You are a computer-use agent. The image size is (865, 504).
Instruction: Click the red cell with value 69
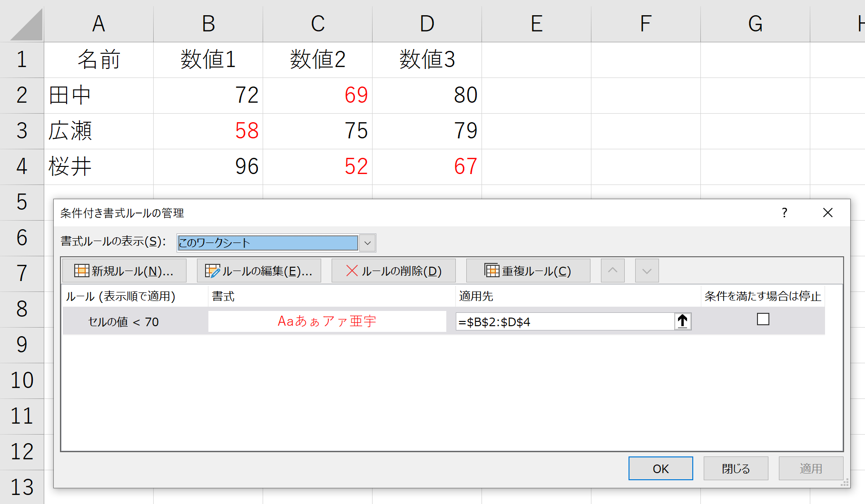(x=318, y=96)
